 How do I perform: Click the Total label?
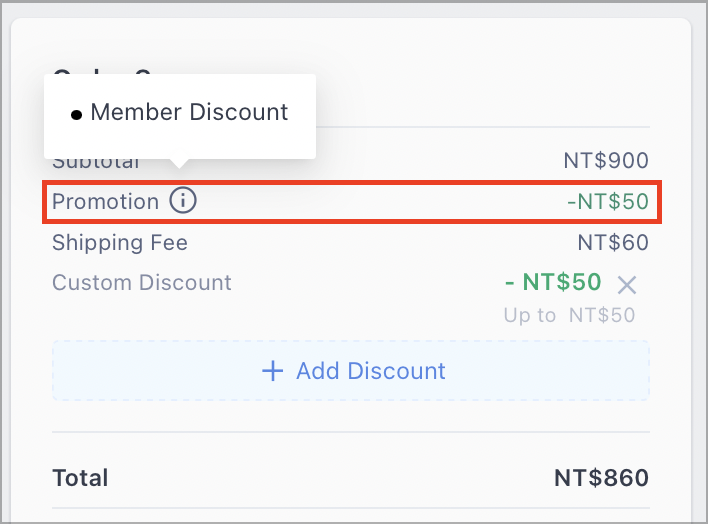click(80, 478)
